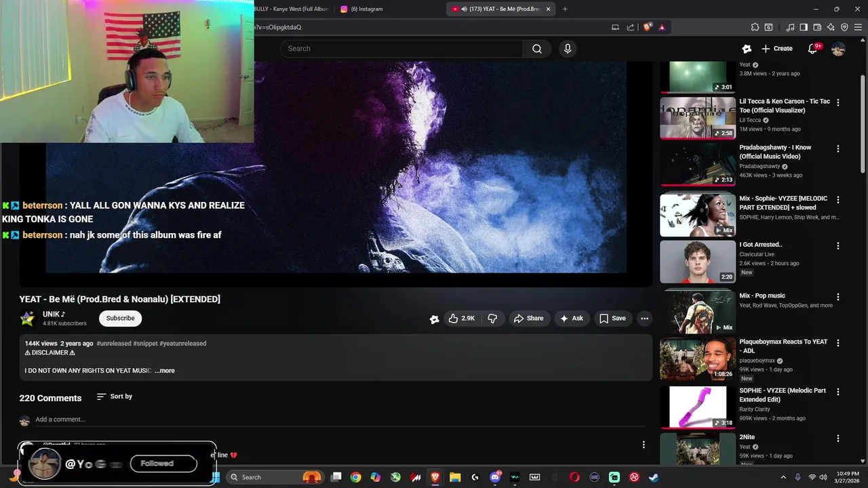Click the #snippet hashtag link
868x488 pixels.
coord(145,344)
